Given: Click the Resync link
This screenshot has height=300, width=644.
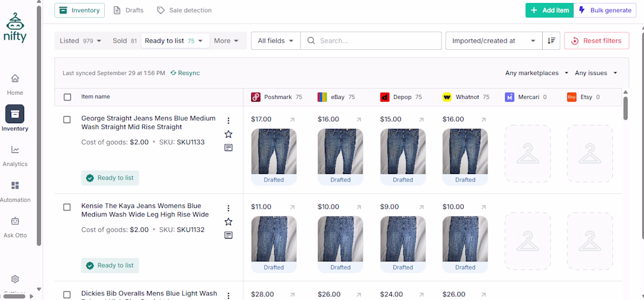Looking at the screenshot, I should 185,73.
